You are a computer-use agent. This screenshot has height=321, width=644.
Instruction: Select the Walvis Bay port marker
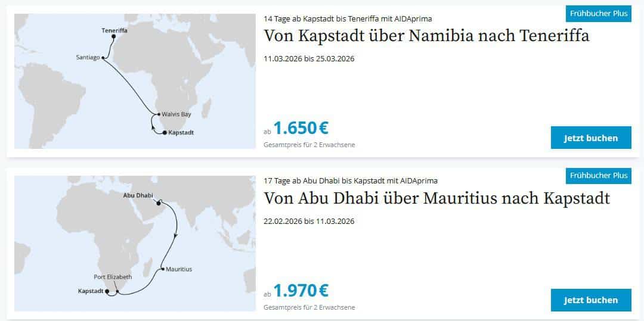[159, 114]
